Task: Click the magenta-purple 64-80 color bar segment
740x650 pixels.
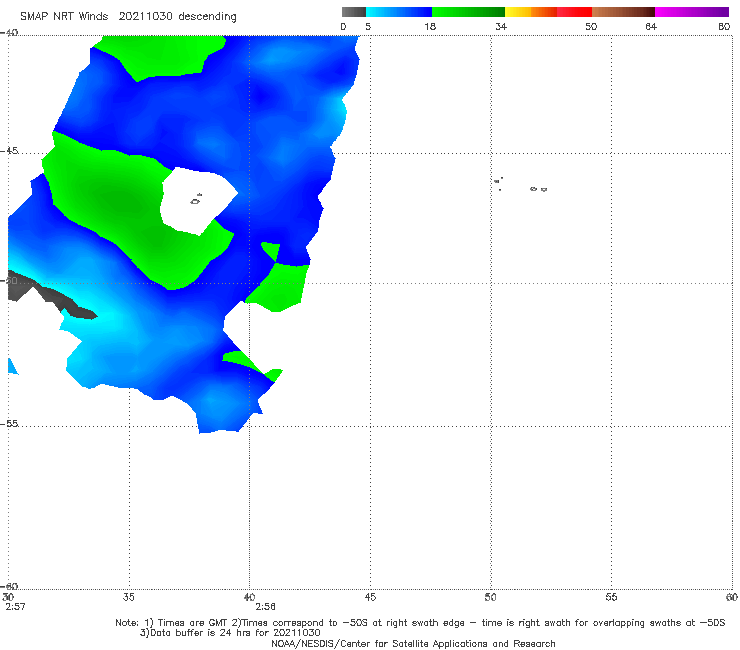Action: click(x=692, y=12)
